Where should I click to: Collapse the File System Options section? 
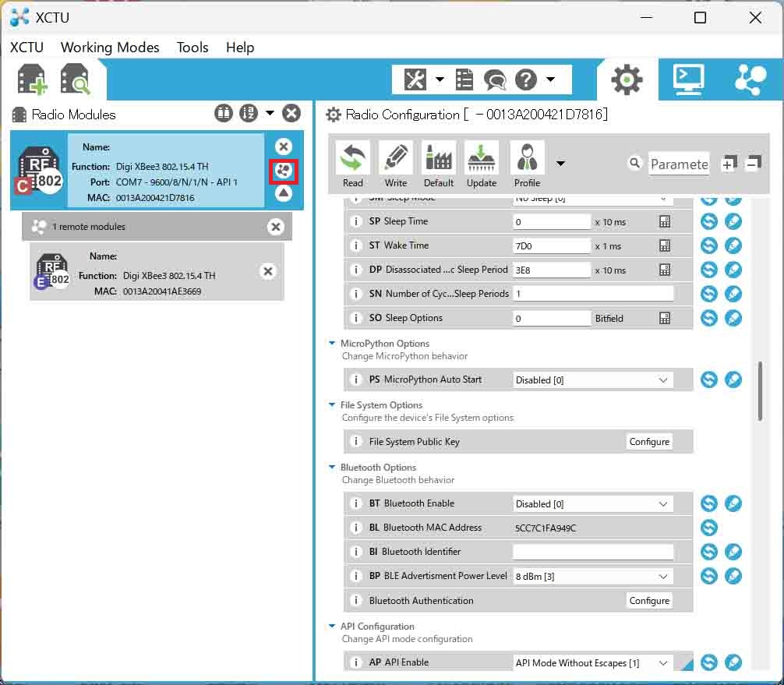(331, 404)
